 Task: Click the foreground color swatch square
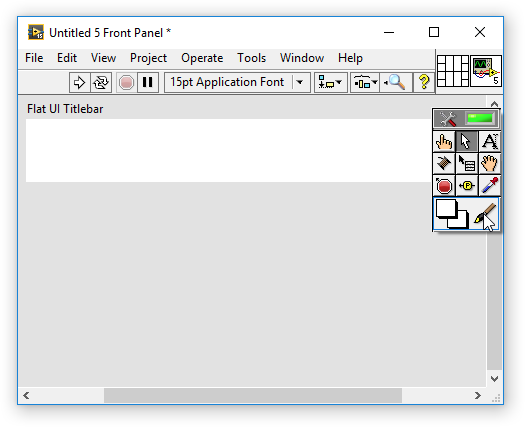click(446, 209)
